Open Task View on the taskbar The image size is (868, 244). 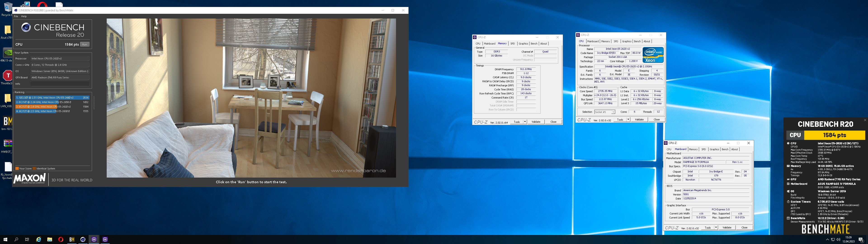click(27, 239)
